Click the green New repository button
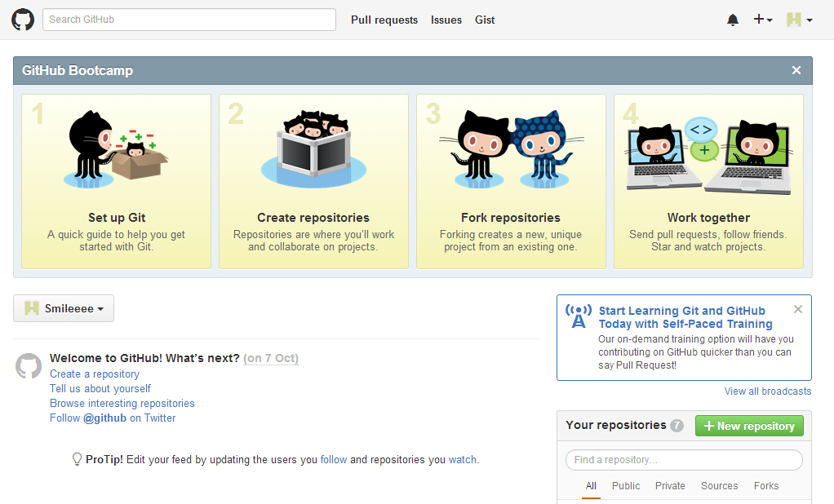Viewport: 834px width, 504px height. pyautogui.click(x=749, y=426)
